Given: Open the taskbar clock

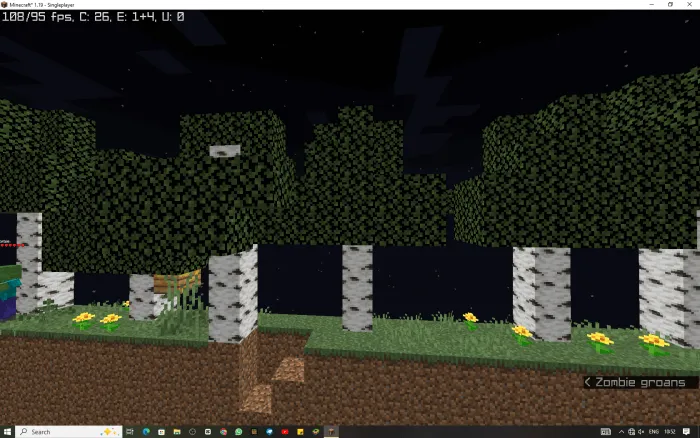Looking at the screenshot, I should [669, 432].
